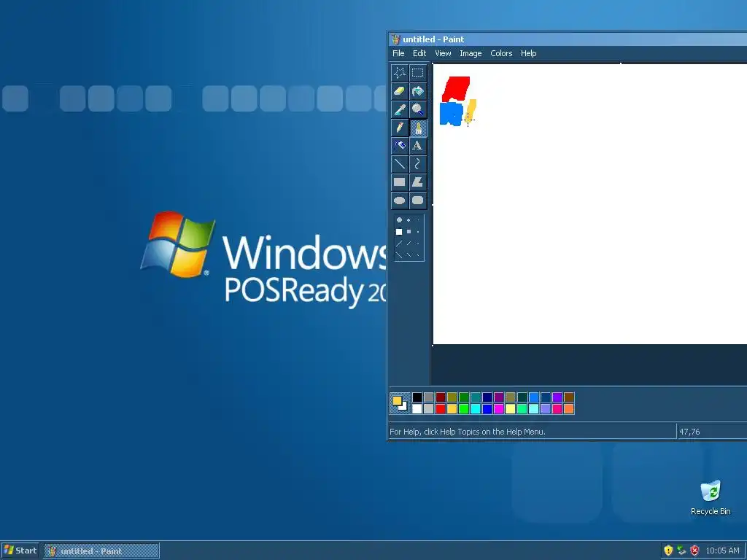Click the Paint title bar app icon
Screen dimensions: 747x560
[395, 39]
